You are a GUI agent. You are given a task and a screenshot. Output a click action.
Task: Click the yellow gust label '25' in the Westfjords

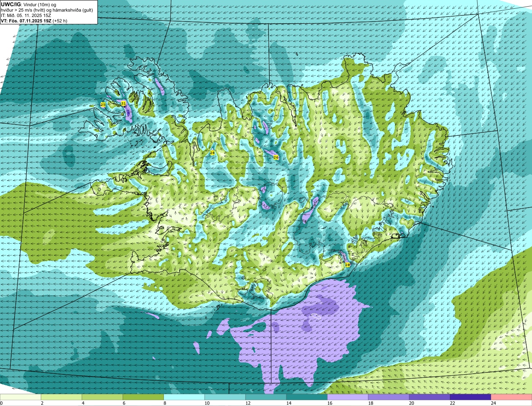tap(103, 105)
